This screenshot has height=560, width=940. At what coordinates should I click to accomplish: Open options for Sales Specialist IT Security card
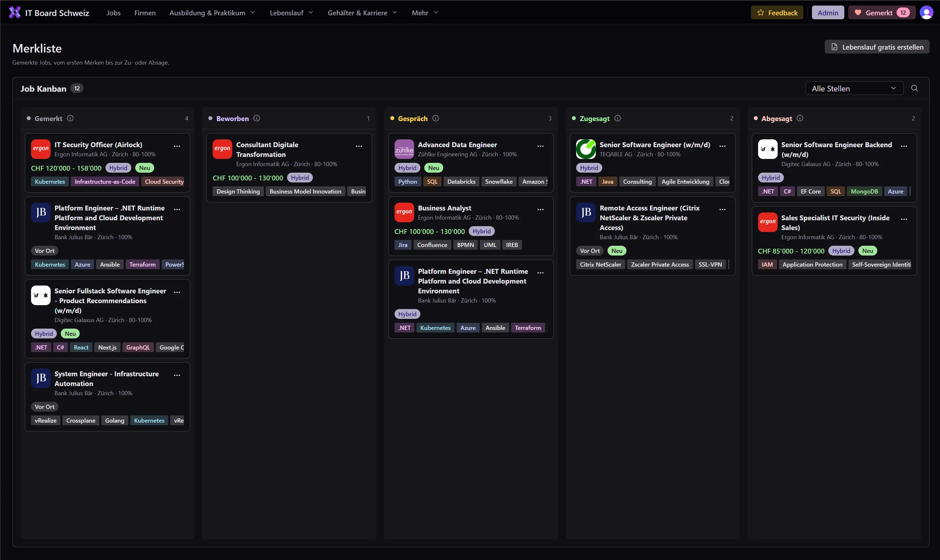[904, 219]
